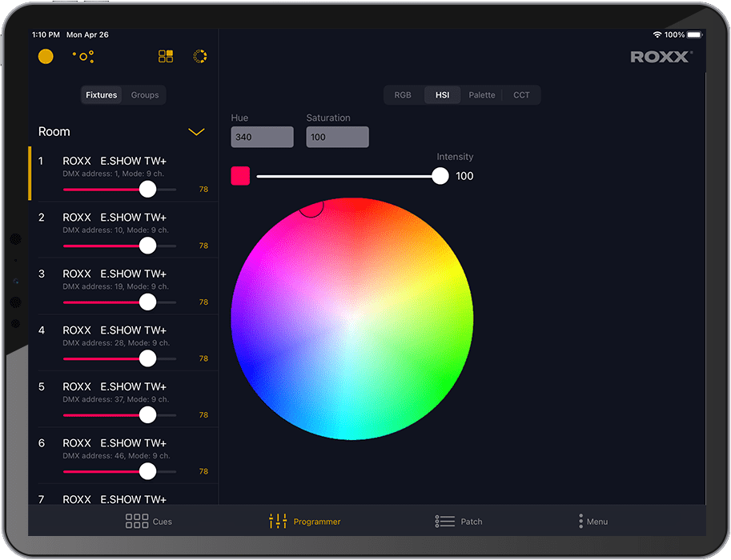Select the HSI color mode tab

443,95
